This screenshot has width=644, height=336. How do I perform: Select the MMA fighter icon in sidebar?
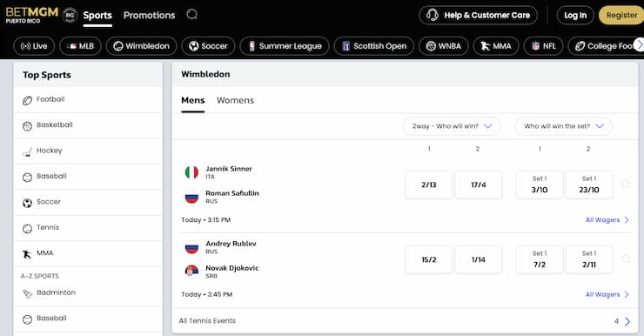pyautogui.click(x=27, y=254)
